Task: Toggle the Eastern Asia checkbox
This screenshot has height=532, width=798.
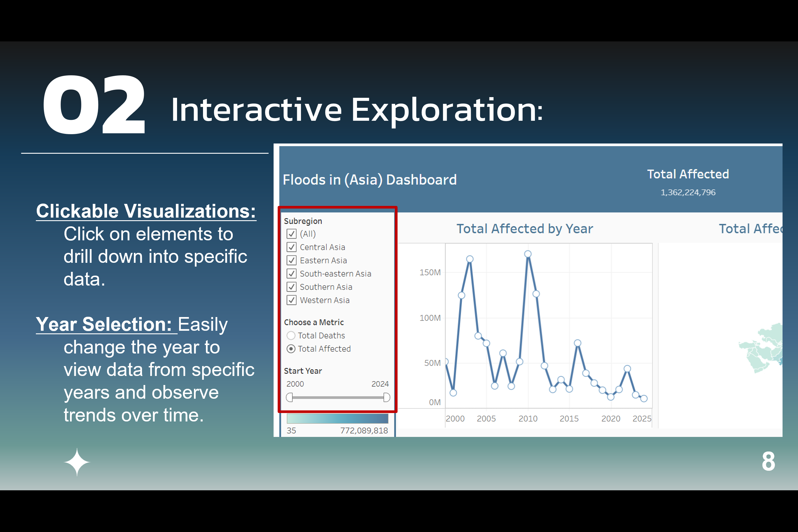Action: coord(291,260)
